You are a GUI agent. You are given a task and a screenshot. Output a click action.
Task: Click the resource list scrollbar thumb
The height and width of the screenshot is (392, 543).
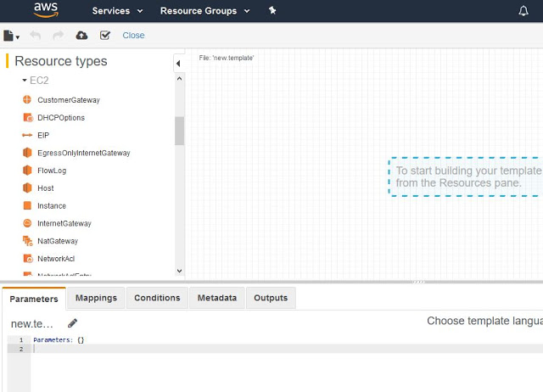(179, 131)
